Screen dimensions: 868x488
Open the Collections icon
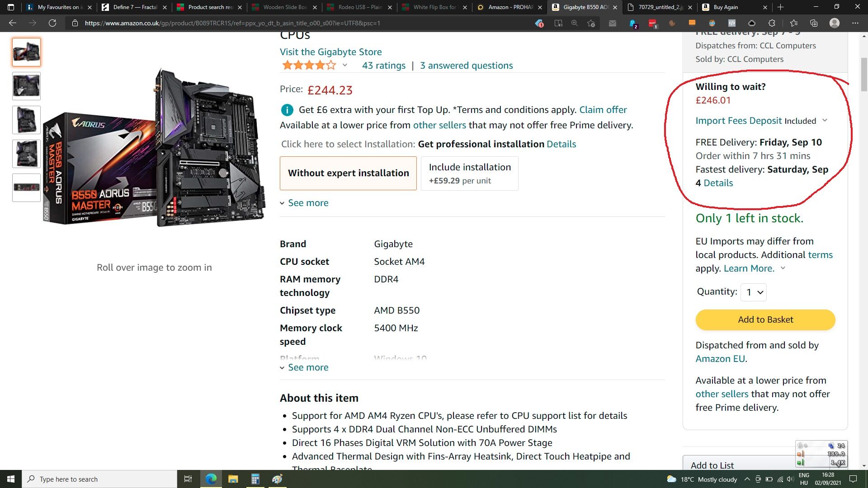coord(814,23)
